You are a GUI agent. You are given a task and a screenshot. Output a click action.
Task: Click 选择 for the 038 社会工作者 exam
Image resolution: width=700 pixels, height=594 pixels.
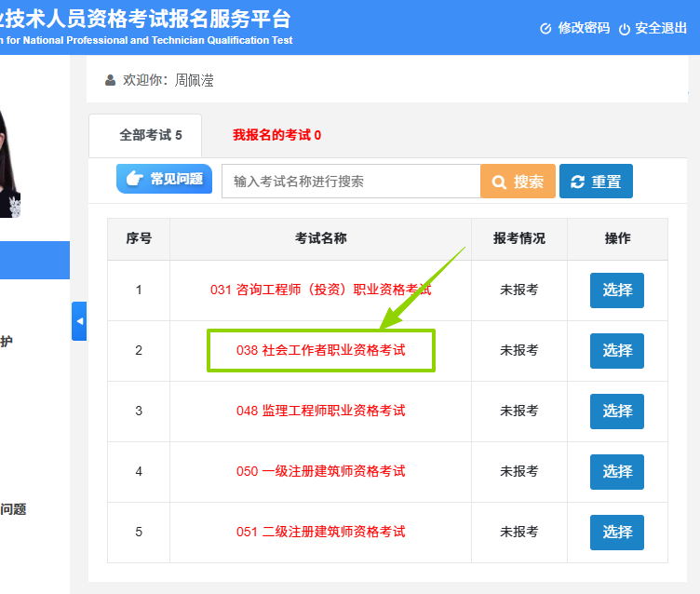pos(616,350)
